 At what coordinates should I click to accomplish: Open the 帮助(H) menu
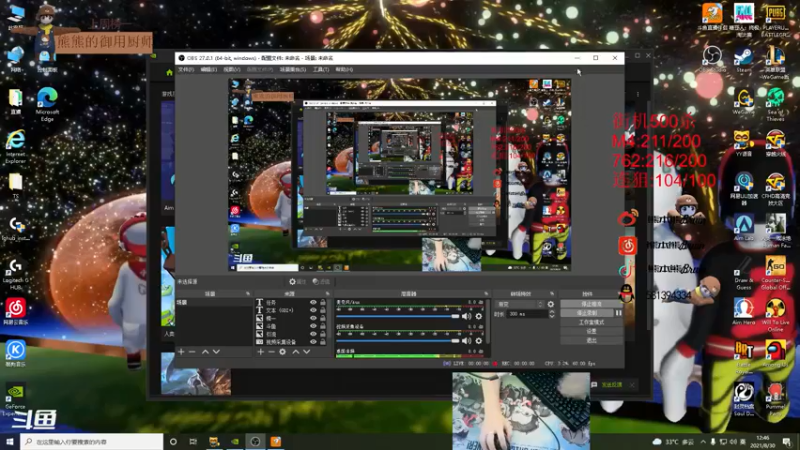[x=344, y=69]
